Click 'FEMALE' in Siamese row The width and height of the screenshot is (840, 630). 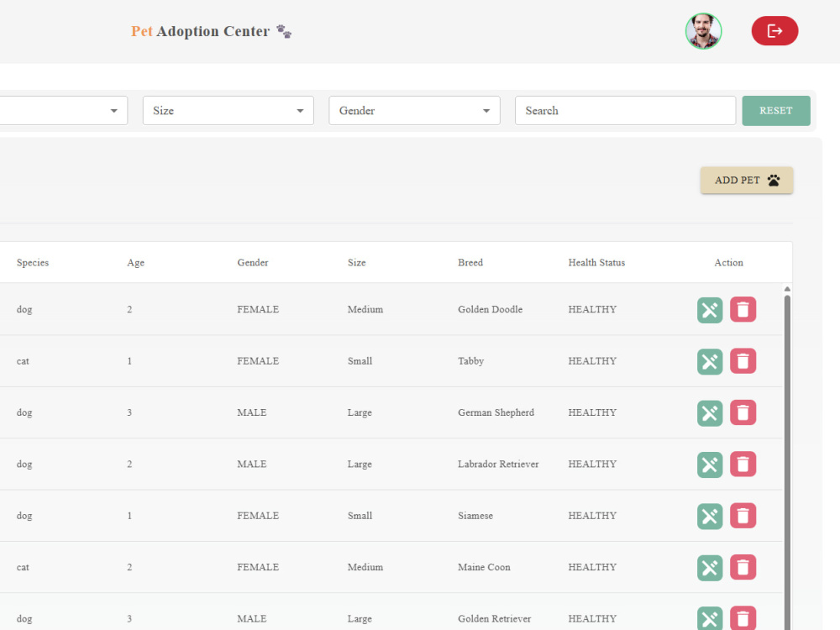coord(258,516)
